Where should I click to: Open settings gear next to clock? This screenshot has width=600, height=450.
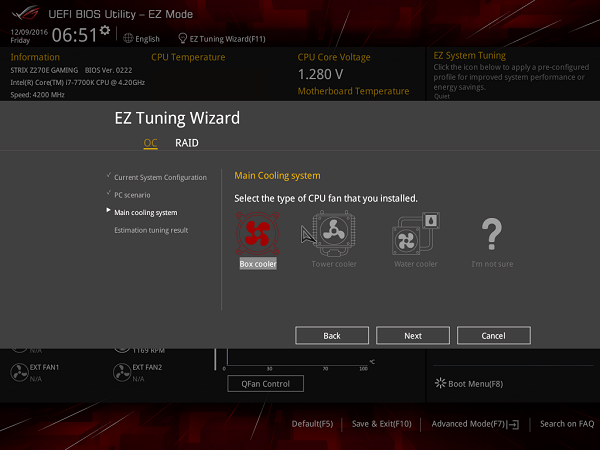[x=105, y=30]
